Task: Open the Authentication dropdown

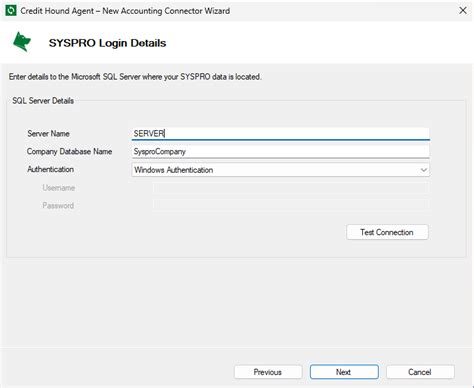Action: click(x=280, y=170)
